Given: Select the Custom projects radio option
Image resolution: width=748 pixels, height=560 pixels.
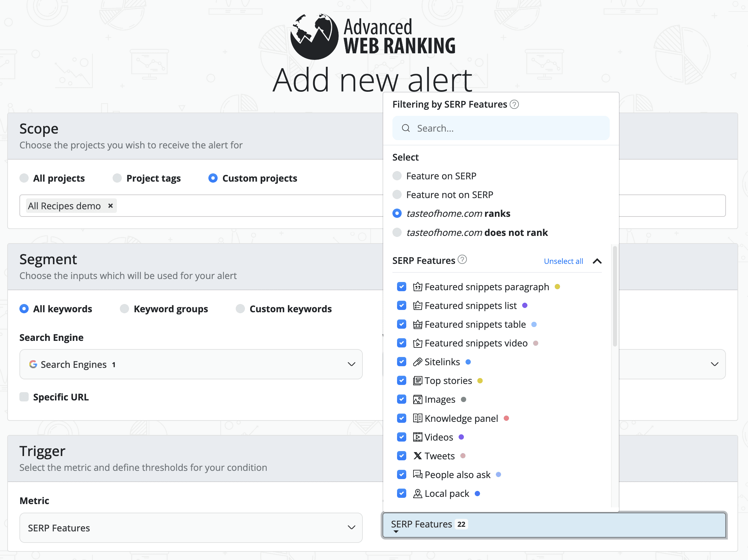Looking at the screenshot, I should [x=213, y=178].
